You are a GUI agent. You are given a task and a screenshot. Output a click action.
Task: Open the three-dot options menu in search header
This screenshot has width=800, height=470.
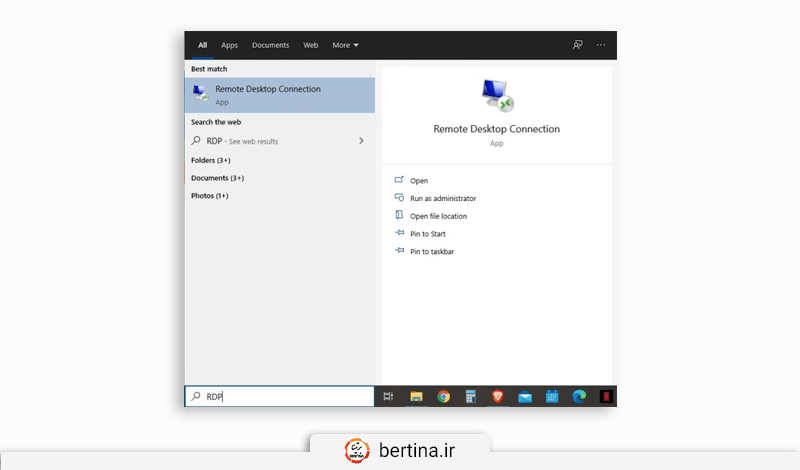coord(601,45)
